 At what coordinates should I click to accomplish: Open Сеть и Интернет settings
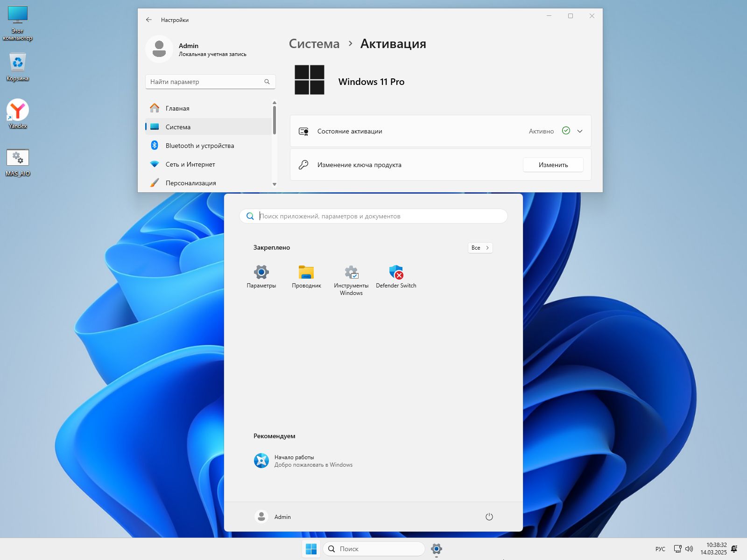point(208,164)
